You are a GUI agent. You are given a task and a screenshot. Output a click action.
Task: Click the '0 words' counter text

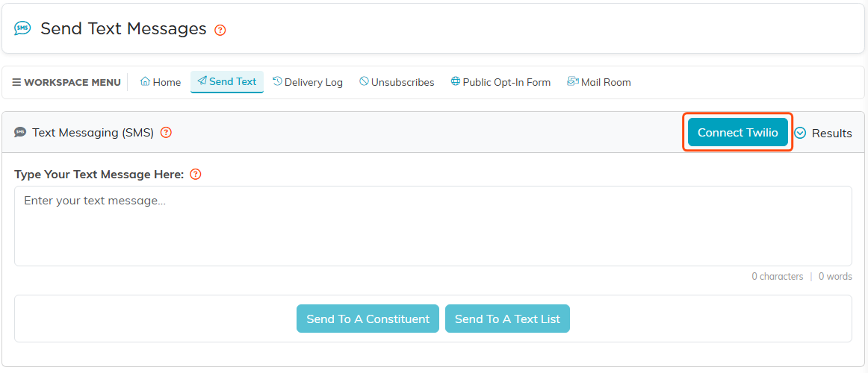pos(835,276)
